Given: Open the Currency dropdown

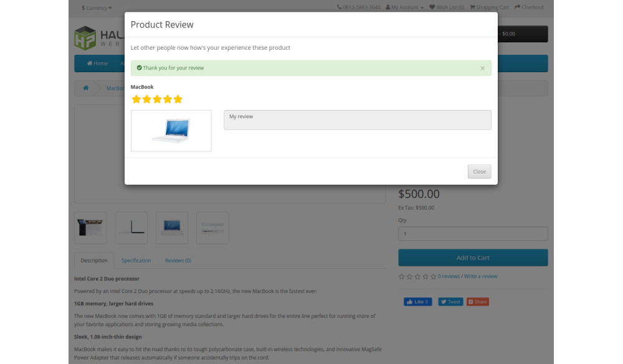Looking at the screenshot, I should [97, 7].
